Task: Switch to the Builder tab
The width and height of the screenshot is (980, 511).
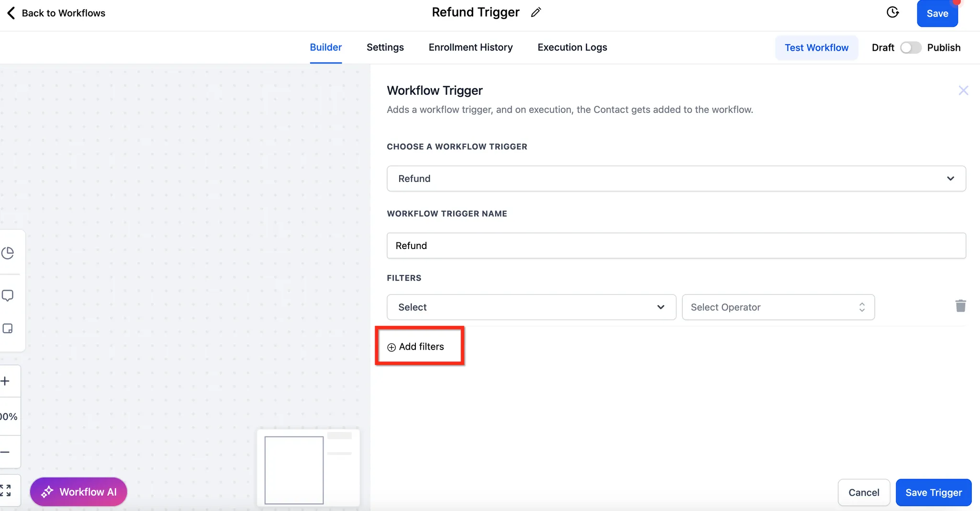Action: [325, 47]
